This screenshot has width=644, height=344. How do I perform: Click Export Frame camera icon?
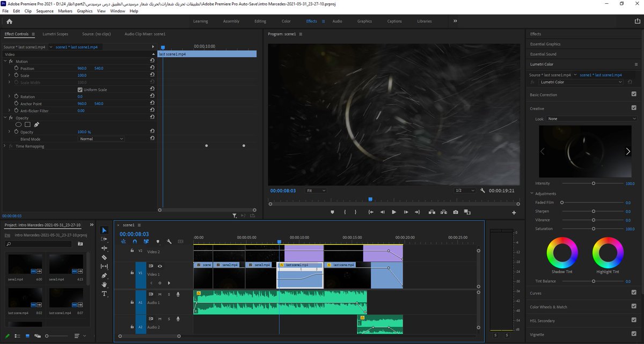(455, 212)
